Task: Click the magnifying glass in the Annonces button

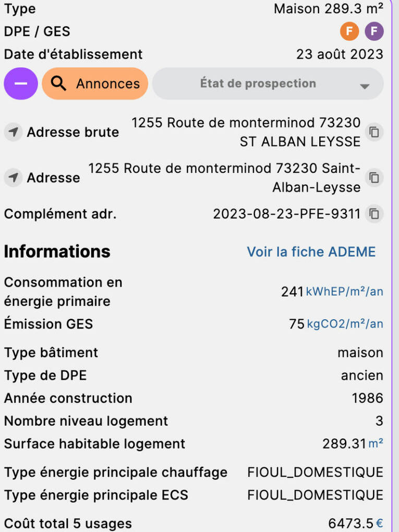Action: coord(58,83)
